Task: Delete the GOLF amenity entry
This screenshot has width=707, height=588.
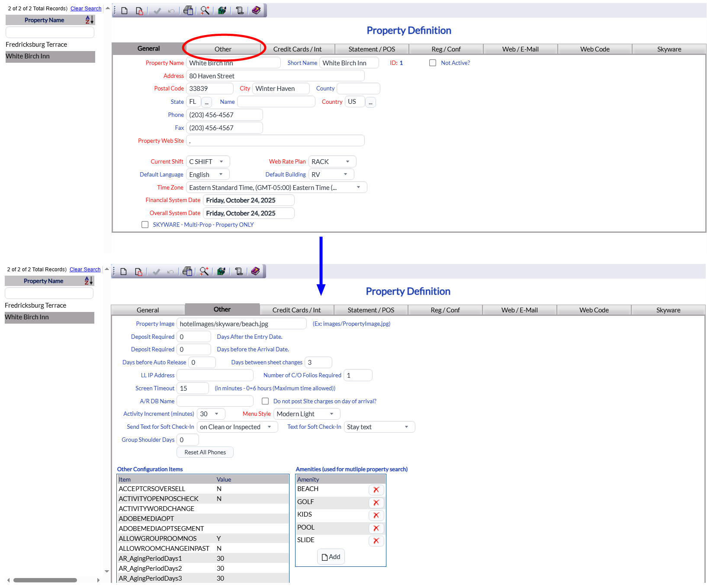Action: 376,503
